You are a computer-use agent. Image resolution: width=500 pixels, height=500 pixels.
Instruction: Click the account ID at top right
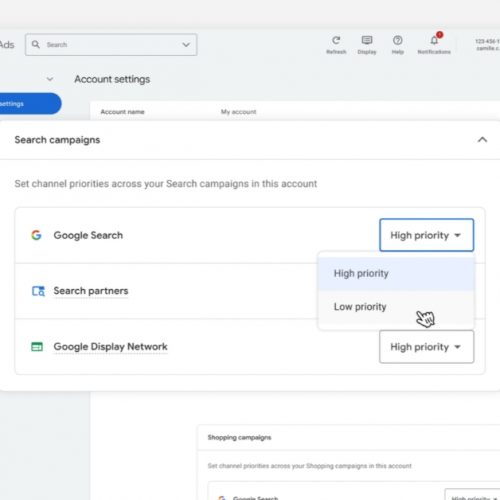487,41
